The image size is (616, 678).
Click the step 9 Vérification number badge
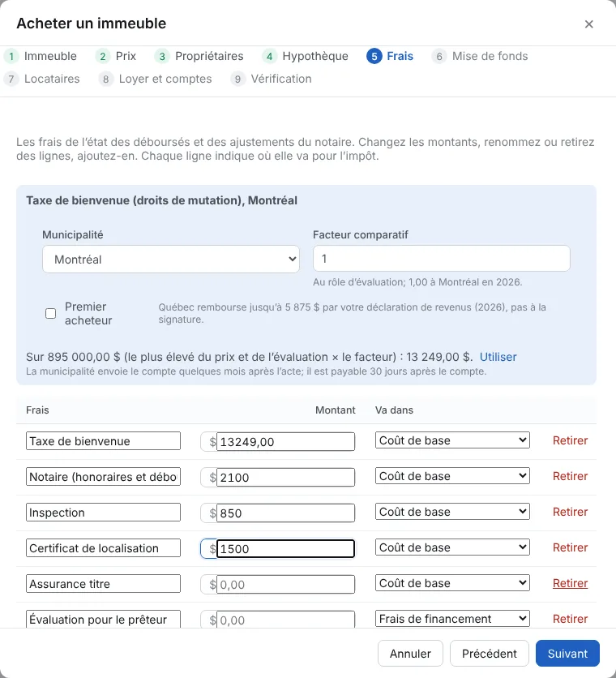pyautogui.click(x=237, y=79)
